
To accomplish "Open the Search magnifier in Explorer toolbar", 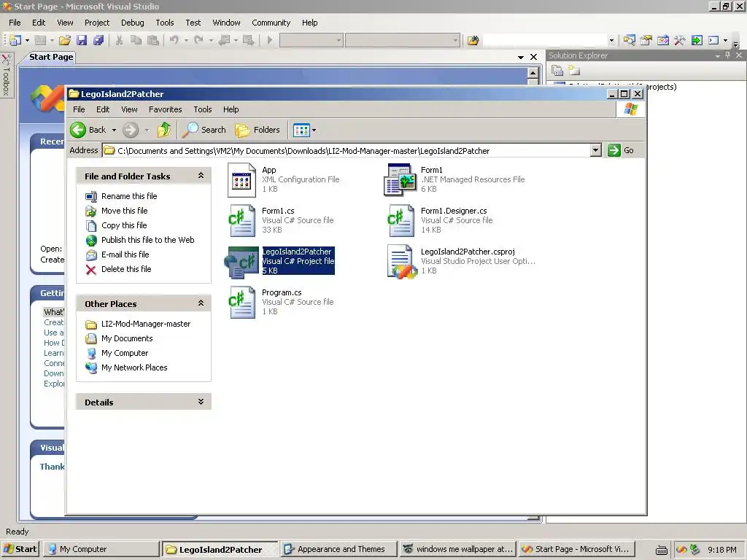I will [x=191, y=130].
